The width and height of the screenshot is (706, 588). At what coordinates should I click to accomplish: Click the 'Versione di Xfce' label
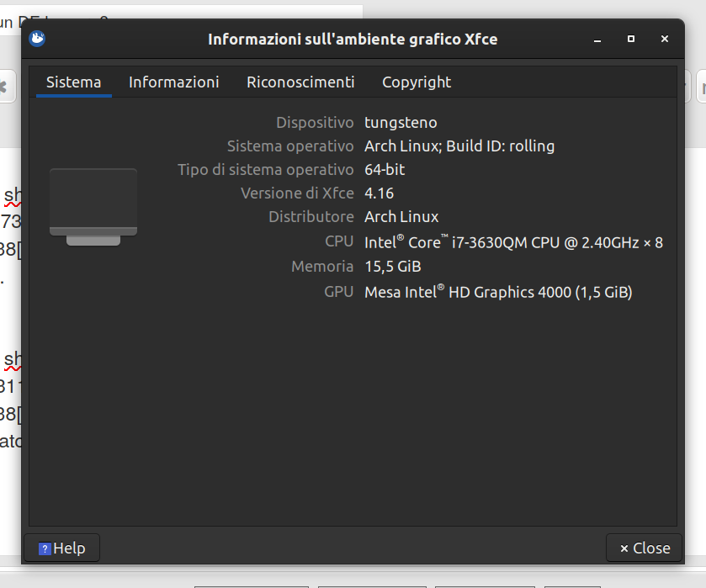click(297, 193)
